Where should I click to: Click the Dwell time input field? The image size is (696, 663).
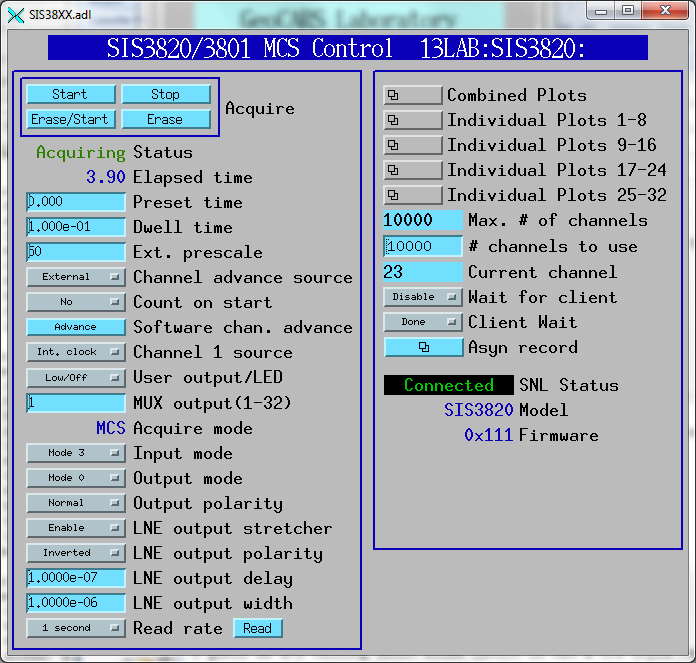click(x=75, y=227)
